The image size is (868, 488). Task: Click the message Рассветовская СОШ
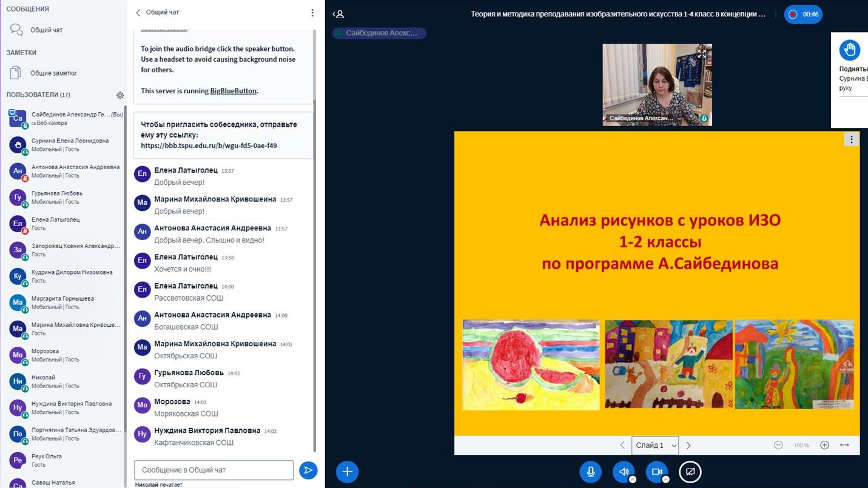click(189, 298)
